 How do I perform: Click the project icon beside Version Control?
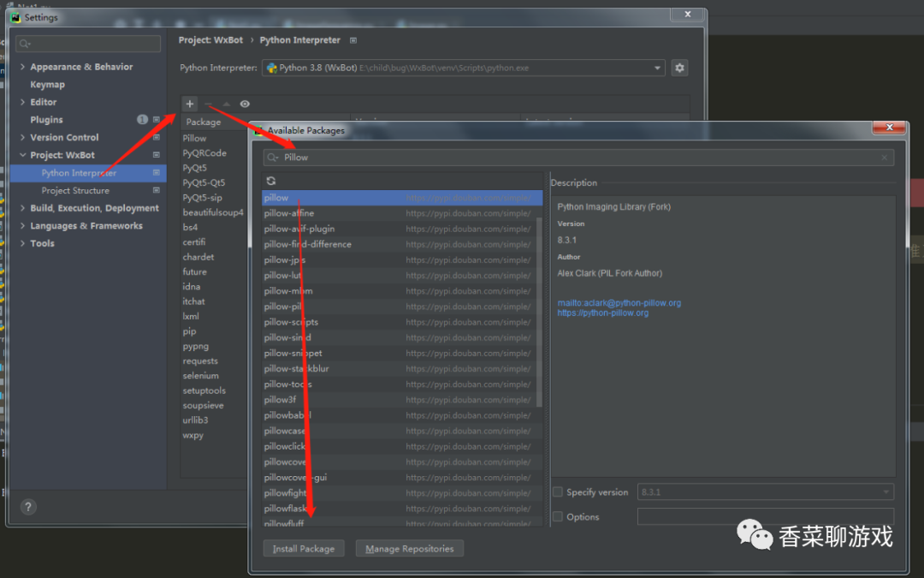point(157,137)
